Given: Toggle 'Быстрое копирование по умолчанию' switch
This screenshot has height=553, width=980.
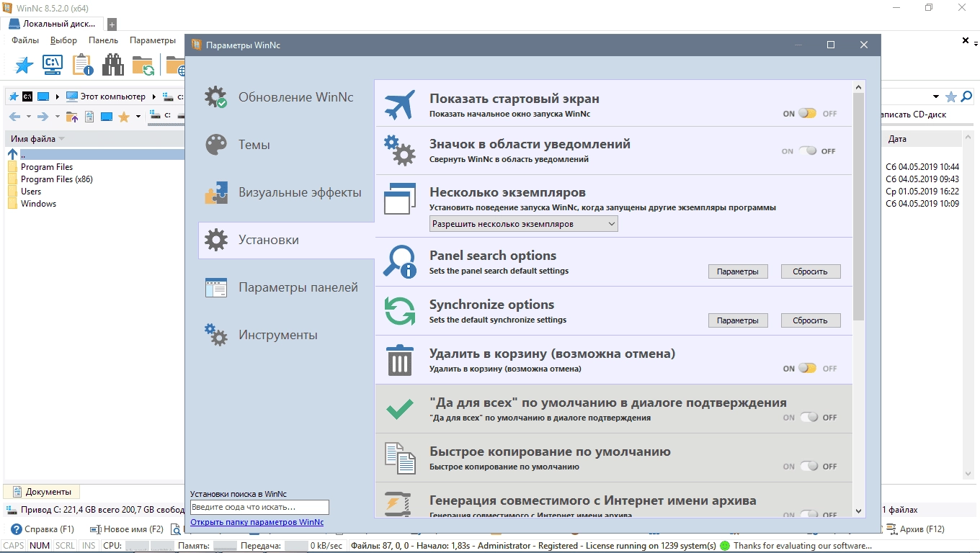Looking at the screenshot, I should 809,467.
